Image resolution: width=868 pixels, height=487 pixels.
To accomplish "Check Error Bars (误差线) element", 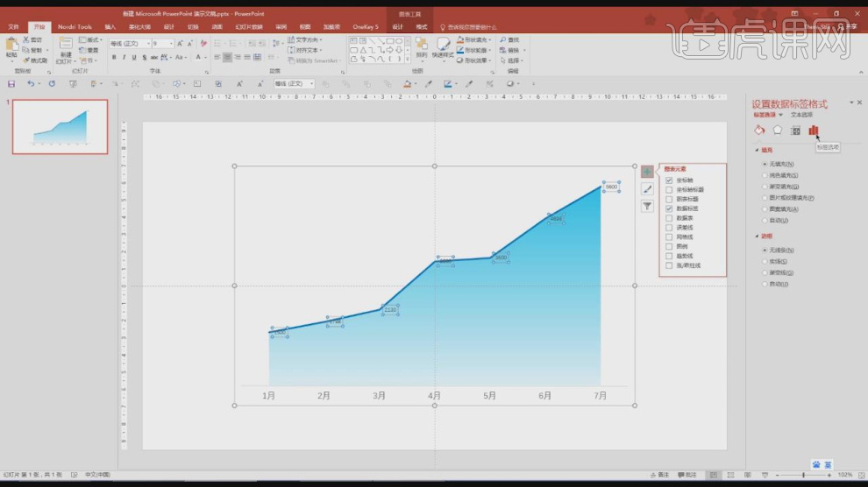I will (x=669, y=227).
